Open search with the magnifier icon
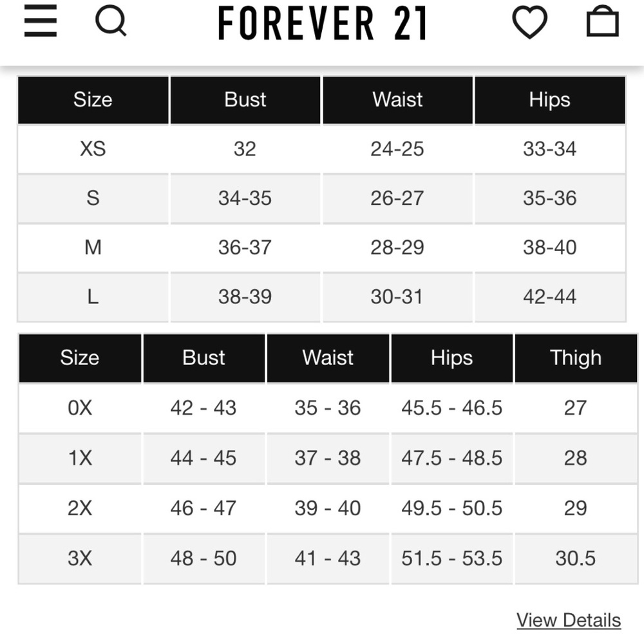The image size is (644, 644). 111,21
